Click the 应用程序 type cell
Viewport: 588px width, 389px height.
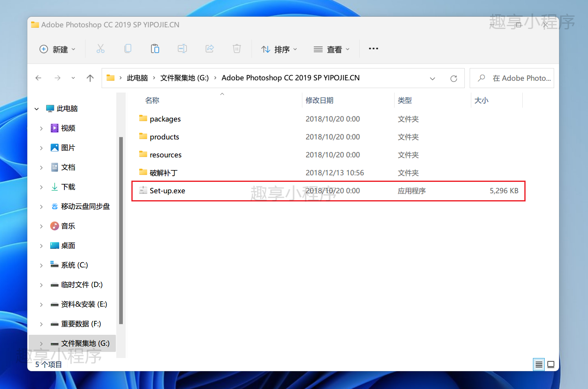412,191
